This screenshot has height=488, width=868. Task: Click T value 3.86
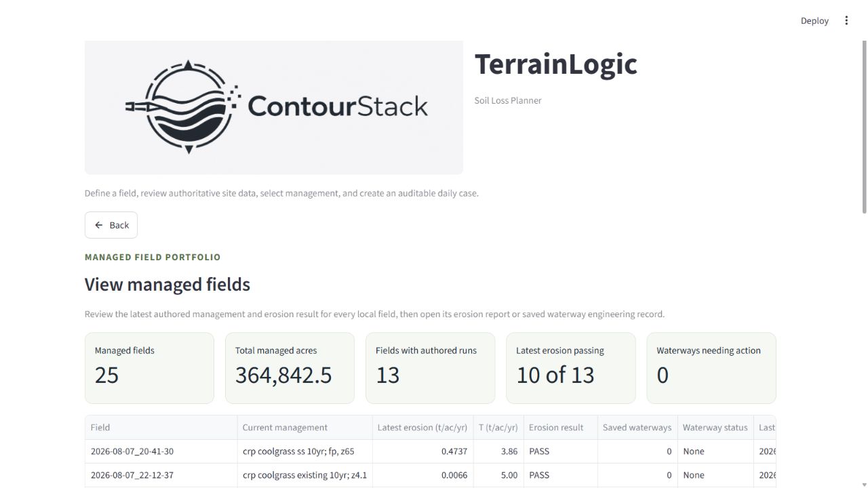click(x=498, y=451)
